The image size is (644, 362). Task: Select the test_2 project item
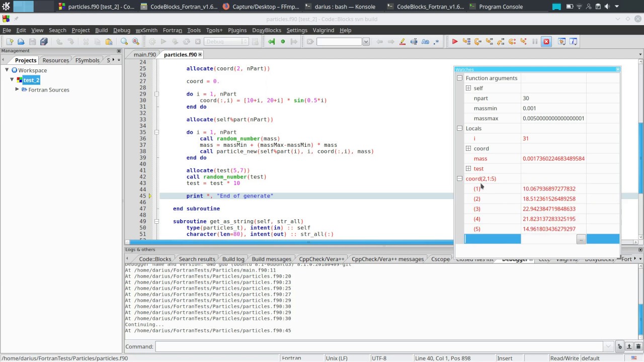coord(31,80)
